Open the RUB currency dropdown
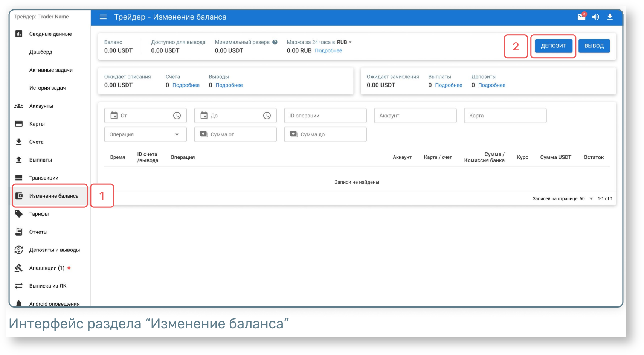 (x=344, y=42)
